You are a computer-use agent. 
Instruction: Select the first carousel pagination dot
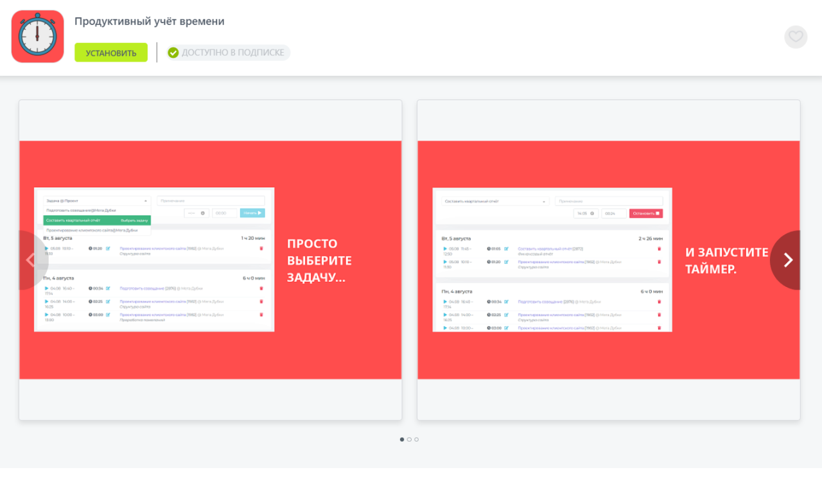402,440
